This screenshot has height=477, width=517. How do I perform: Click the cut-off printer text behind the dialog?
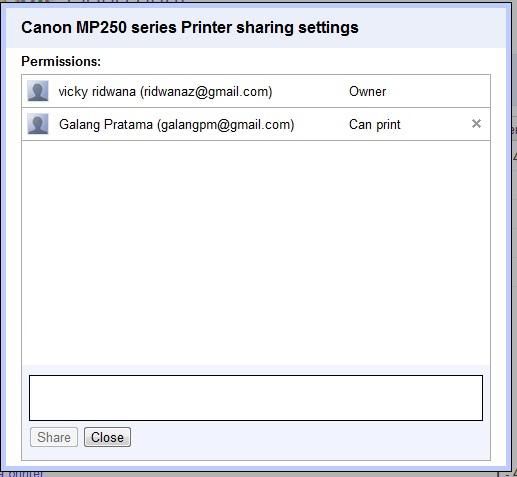click(x=22, y=474)
